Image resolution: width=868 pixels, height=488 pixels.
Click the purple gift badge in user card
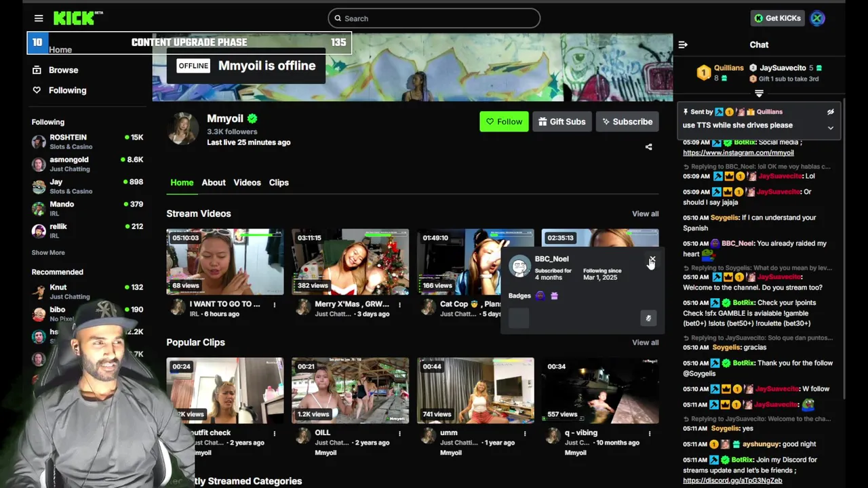point(554,296)
